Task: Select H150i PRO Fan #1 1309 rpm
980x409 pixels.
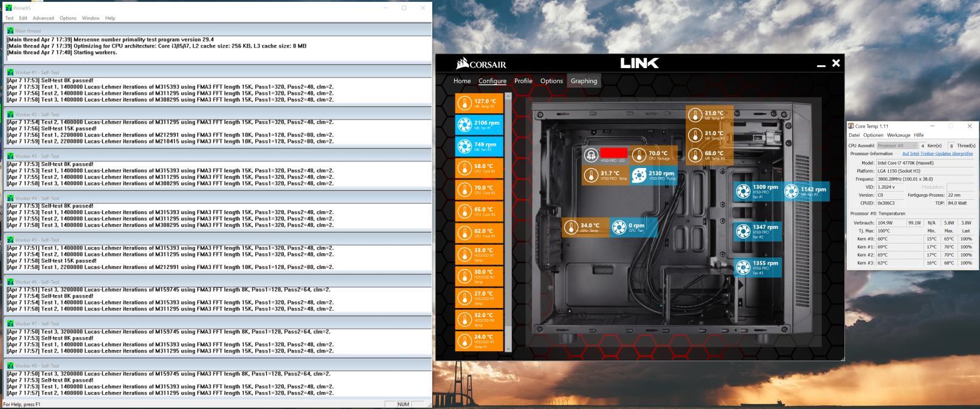Action: [757, 191]
